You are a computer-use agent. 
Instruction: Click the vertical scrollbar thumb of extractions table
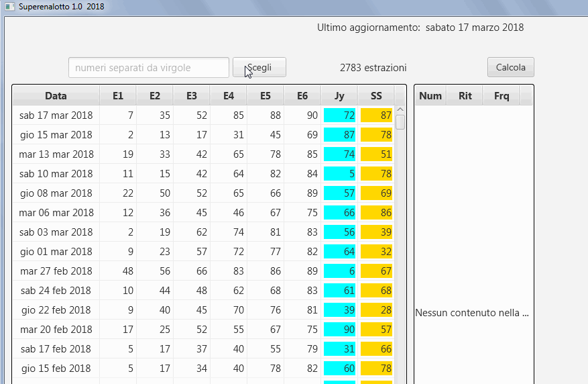[x=400, y=122]
